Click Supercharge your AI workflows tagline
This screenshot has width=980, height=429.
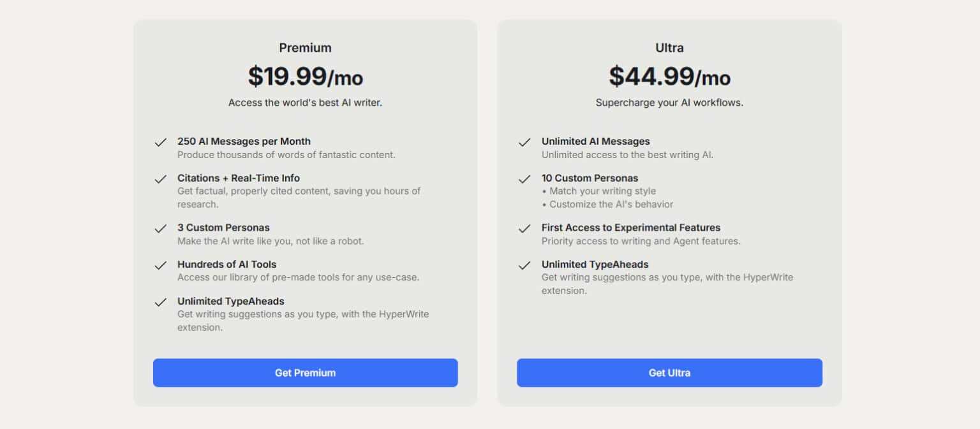coord(669,103)
